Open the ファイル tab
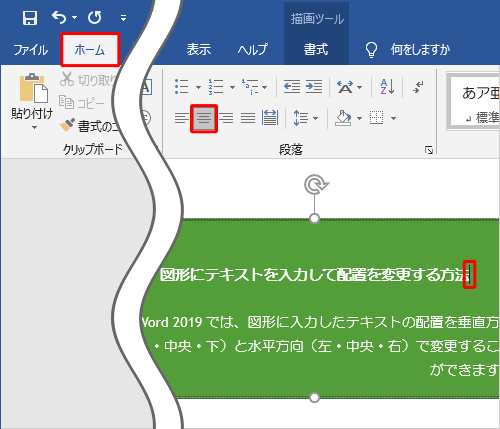The height and width of the screenshot is (429, 500). [30, 50]
